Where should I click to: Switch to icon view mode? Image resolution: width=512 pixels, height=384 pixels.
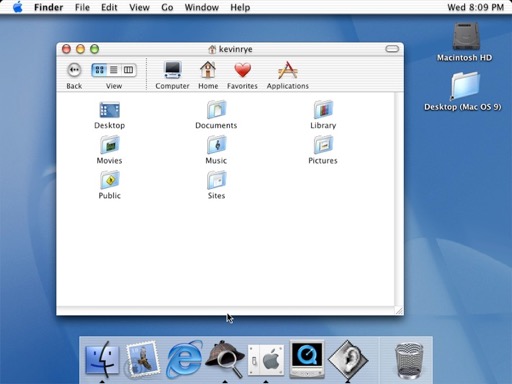(x=99, y=70)
